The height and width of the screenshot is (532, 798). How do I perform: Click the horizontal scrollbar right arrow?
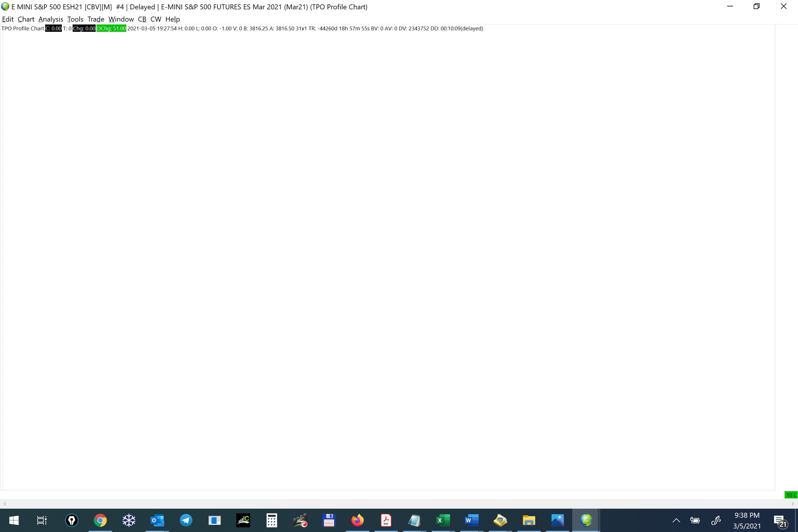pyautogui.click(x=792, y=504)
